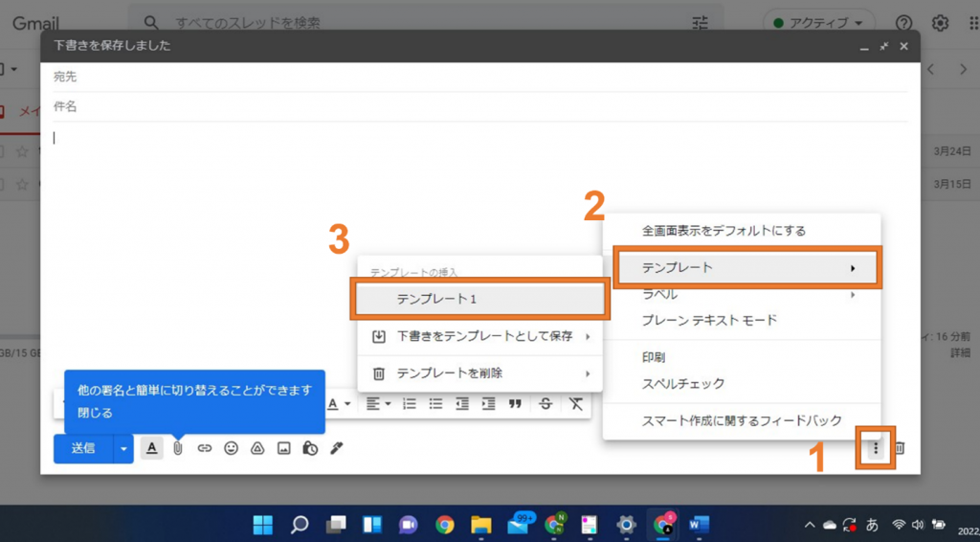
Task: Open the three-dot more options button
Action: tap(876, 448)
